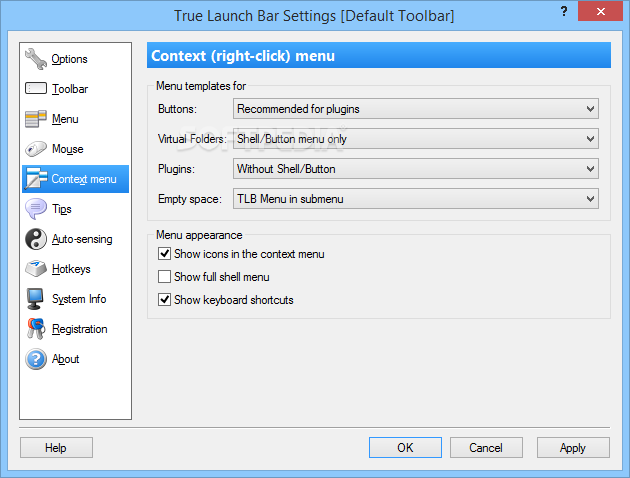
Task: Open the Options page label
Action: click(x=70, y=59)
